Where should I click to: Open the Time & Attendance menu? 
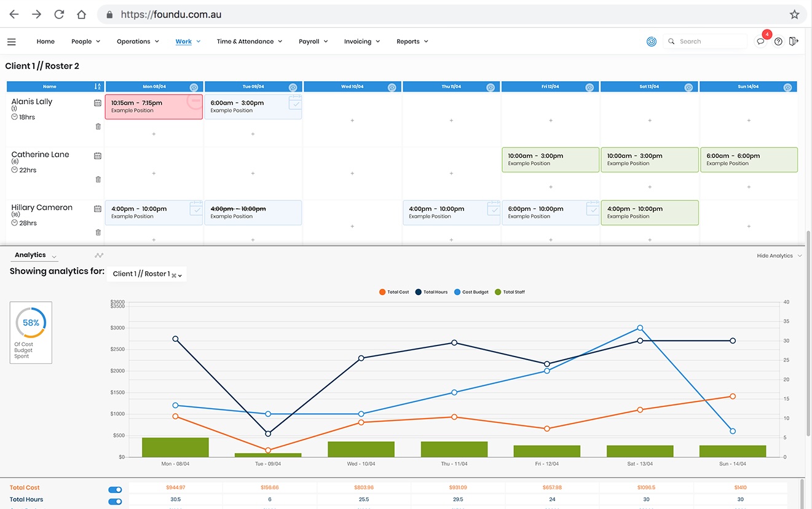click(249, 42)
